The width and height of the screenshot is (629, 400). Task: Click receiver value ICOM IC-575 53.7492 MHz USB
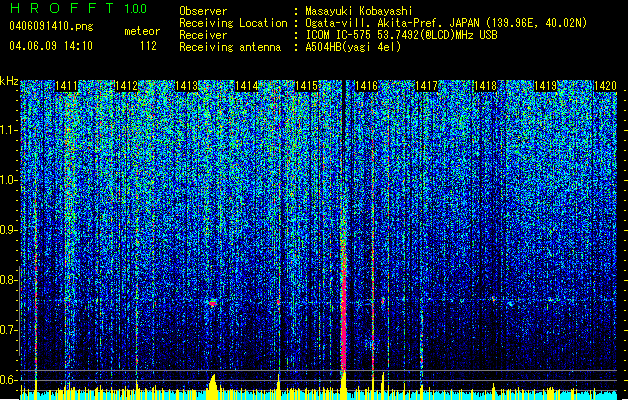[401, 35]
